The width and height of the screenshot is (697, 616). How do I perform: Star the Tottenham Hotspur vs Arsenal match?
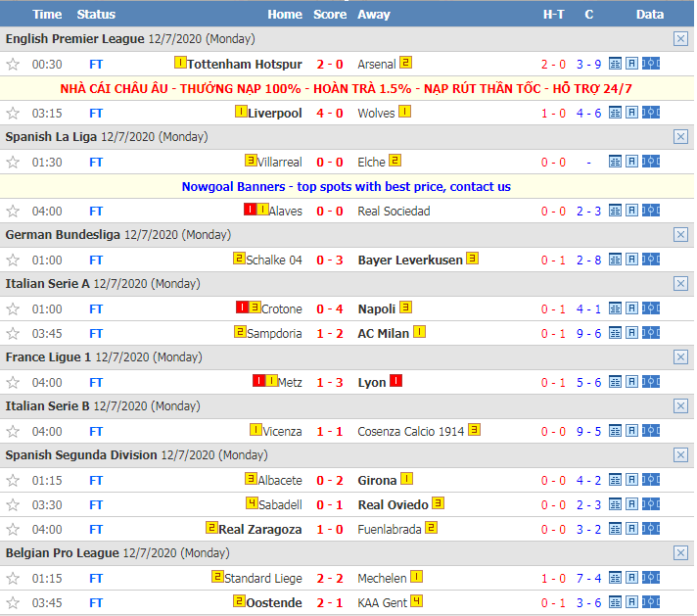pos(13,65)
